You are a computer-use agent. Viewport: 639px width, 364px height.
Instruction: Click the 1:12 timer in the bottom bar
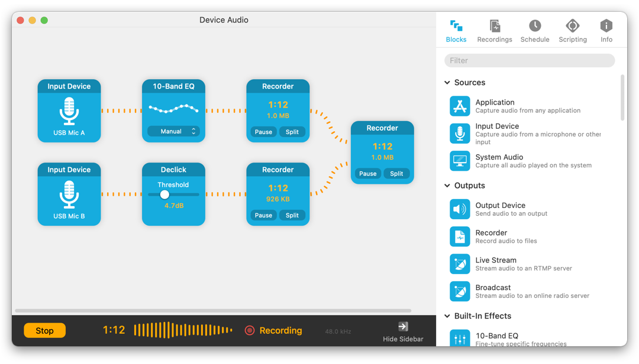[114, 330]
